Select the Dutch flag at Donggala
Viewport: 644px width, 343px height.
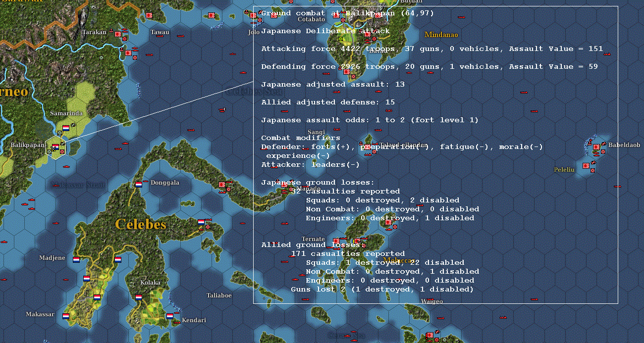139,184
